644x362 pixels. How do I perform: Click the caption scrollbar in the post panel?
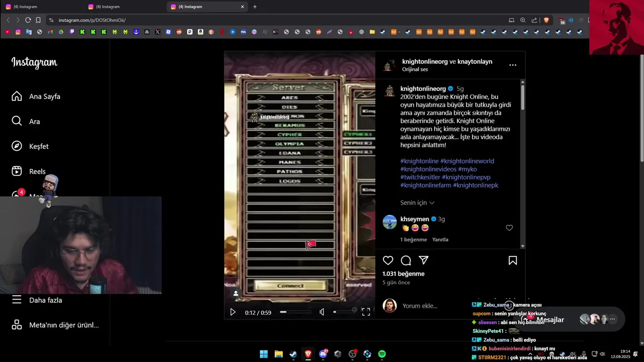pos(523,97)
